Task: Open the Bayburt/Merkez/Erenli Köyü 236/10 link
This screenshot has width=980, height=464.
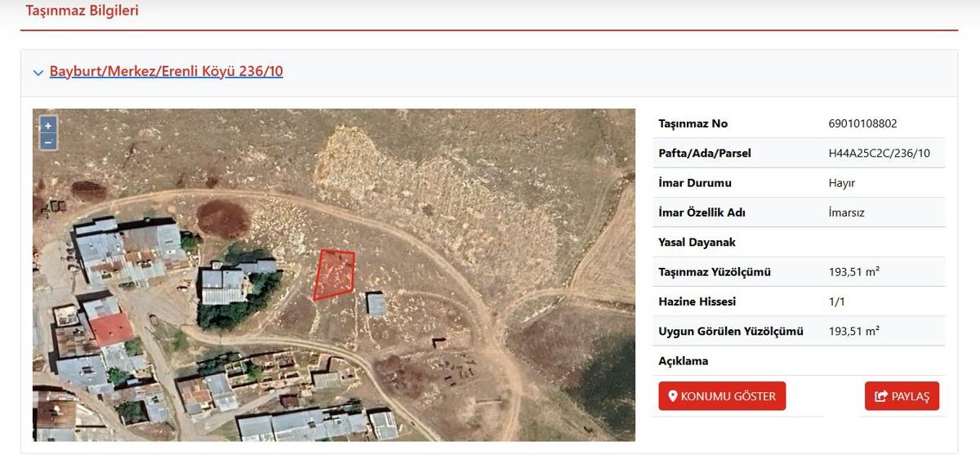Action: coord(166,71)
